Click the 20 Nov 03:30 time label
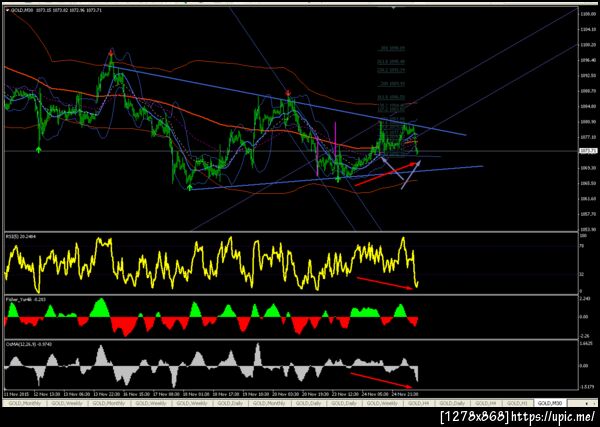The height and width of the screenshot is (427, 600). click(x=284, y=394)
